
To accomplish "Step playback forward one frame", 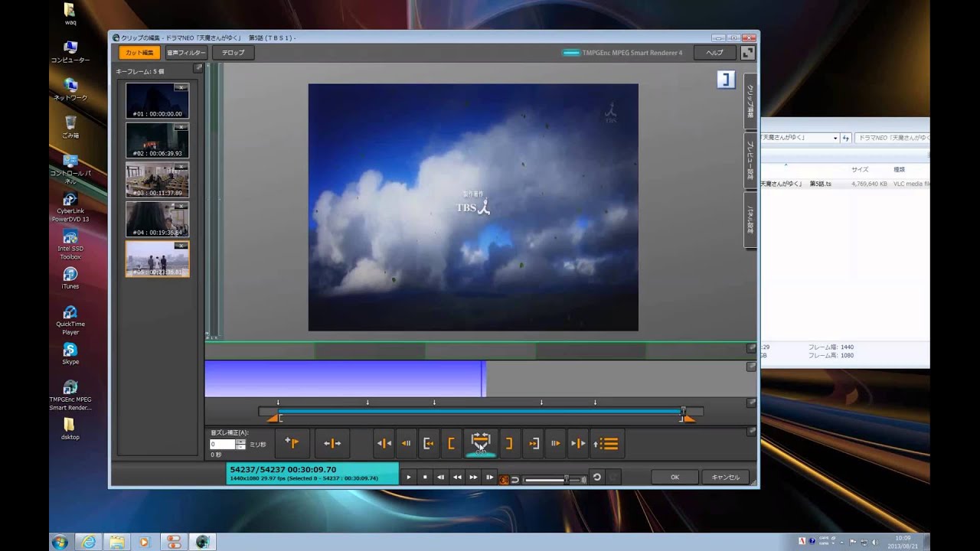I will click(489, 478).
